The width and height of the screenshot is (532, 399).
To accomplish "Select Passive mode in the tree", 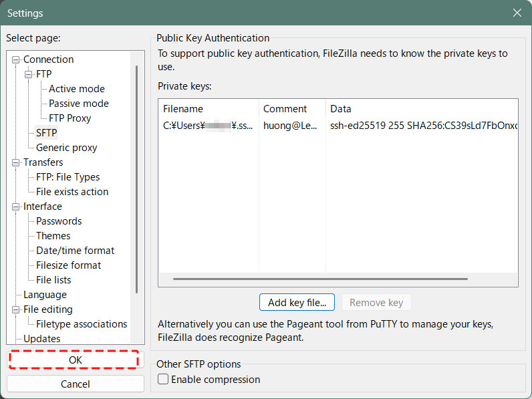I will pos(78,104).
